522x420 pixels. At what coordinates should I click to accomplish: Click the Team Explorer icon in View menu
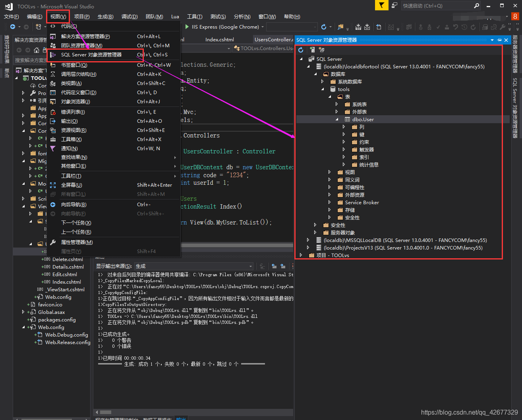(x=53, y=46)
